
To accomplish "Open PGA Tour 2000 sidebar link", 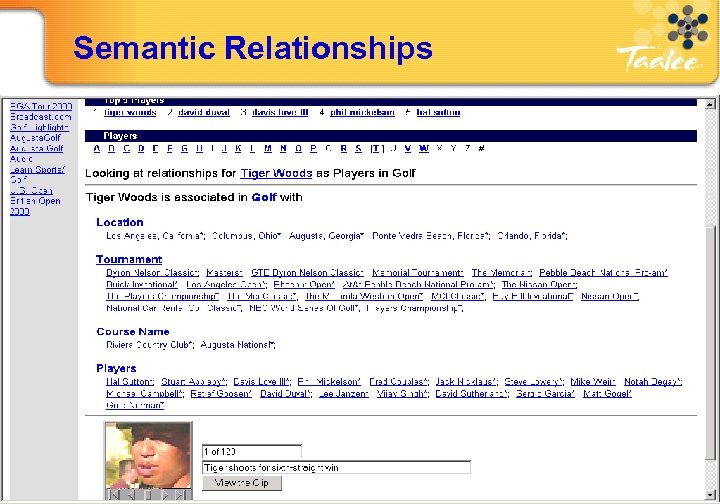I will pyautogui.click(x=41, y=106).
